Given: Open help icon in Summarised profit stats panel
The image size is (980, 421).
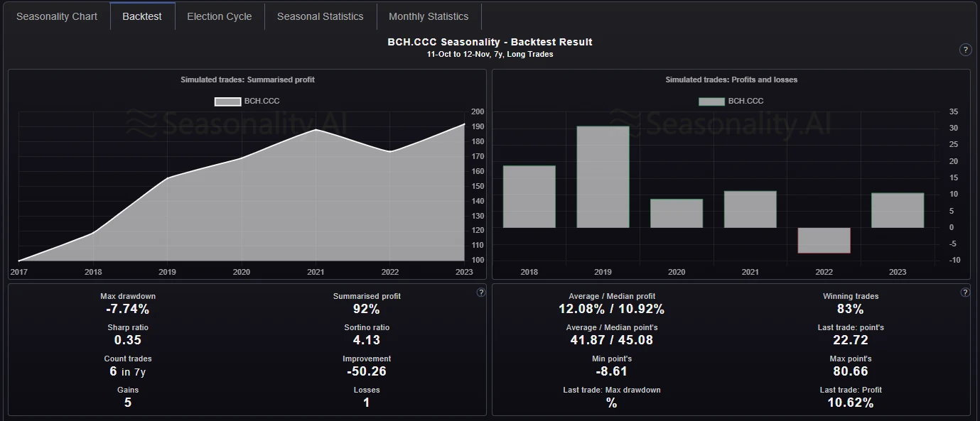Looking at the screenshot, I should pyautogui.click(x=480, y=292).
